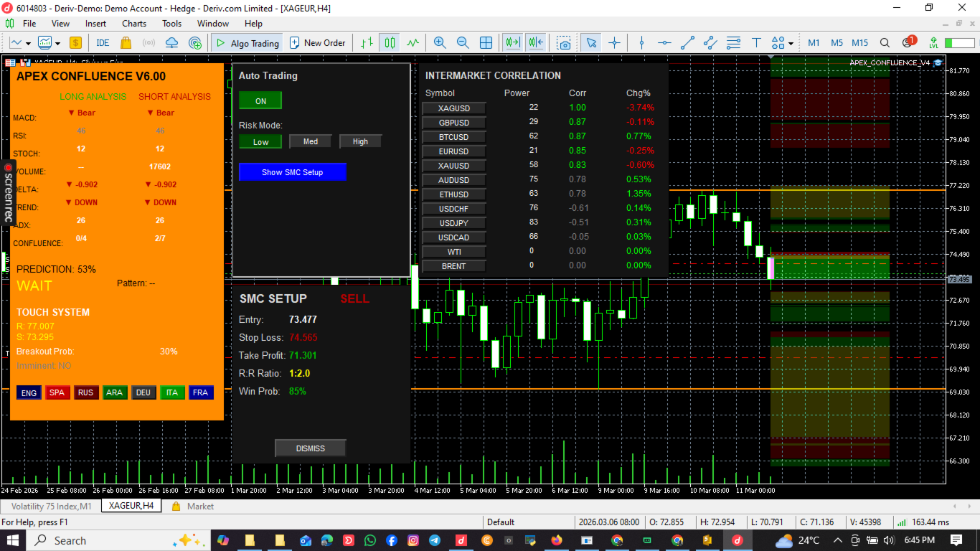Open the Tools menu
Viewport: 980px width, 551px height.
click(172, 24)
